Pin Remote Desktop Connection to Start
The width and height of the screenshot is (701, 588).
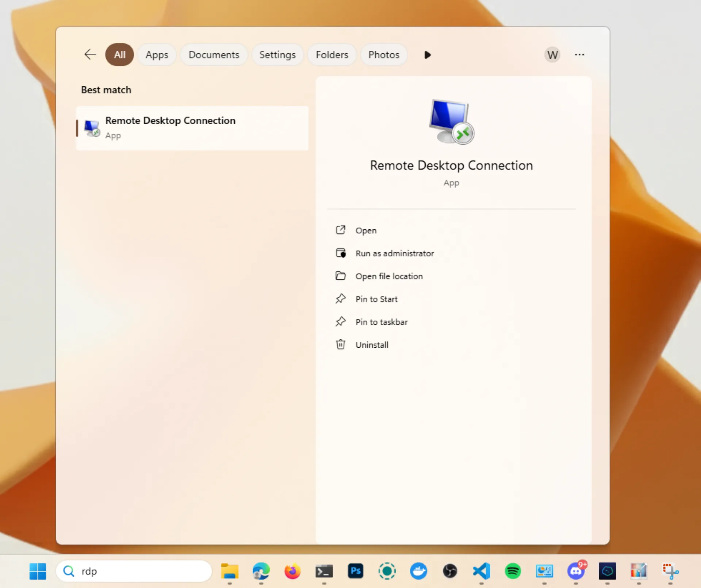coord(376,299)
